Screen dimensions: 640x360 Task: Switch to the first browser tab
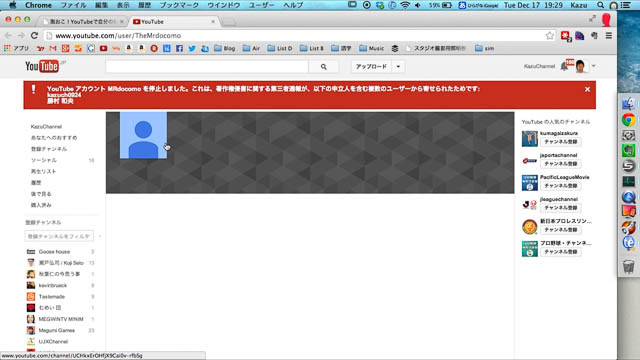pos(83,22)
